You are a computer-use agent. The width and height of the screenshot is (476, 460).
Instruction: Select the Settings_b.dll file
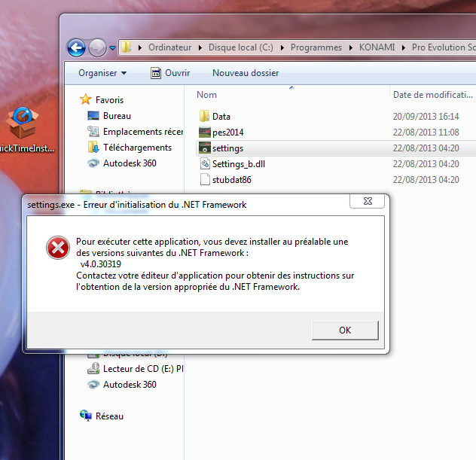[239, 164]
